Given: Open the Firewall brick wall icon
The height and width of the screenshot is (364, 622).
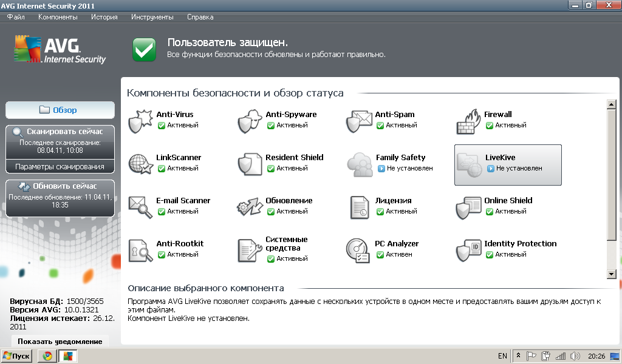Looking at the screenshot, I should click(x=468, y=121).
